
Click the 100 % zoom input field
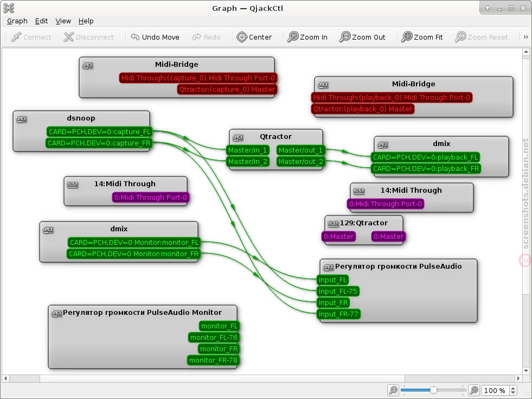(495, 390)
